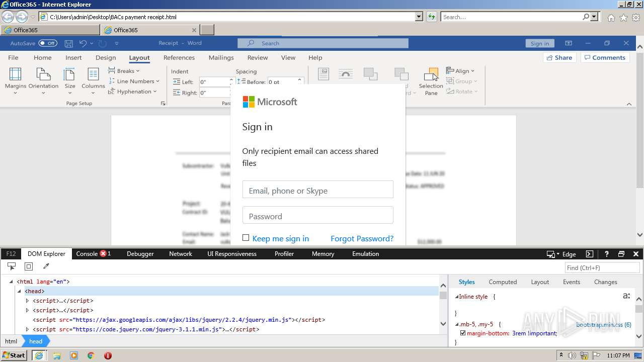This screenshot has height=362, width=644.
Task: Open the media player taskbar icon
Action: 74,355
